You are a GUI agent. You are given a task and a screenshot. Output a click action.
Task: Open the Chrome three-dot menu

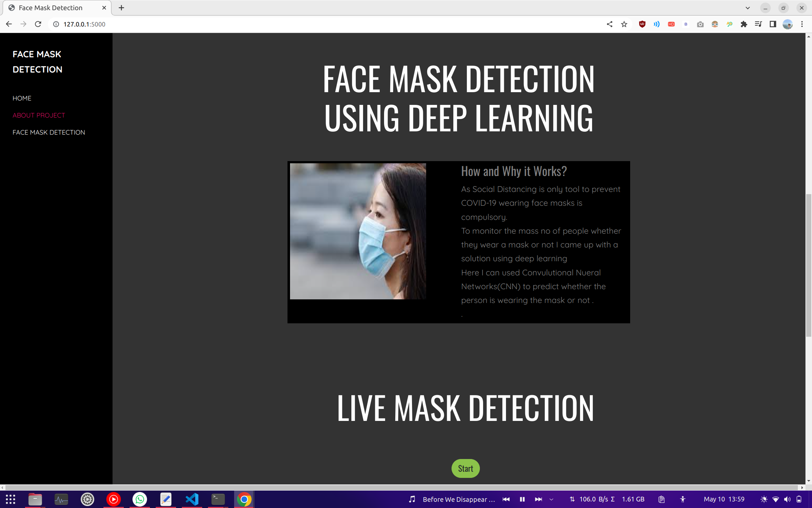802,24
